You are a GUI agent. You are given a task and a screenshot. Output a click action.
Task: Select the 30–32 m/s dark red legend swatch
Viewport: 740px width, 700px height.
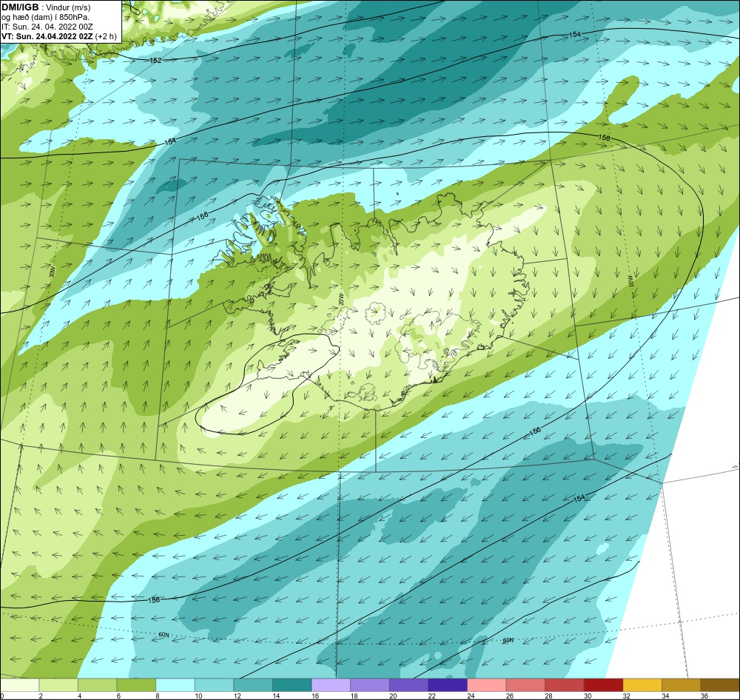pyautogui.click(x=604, y=685)
